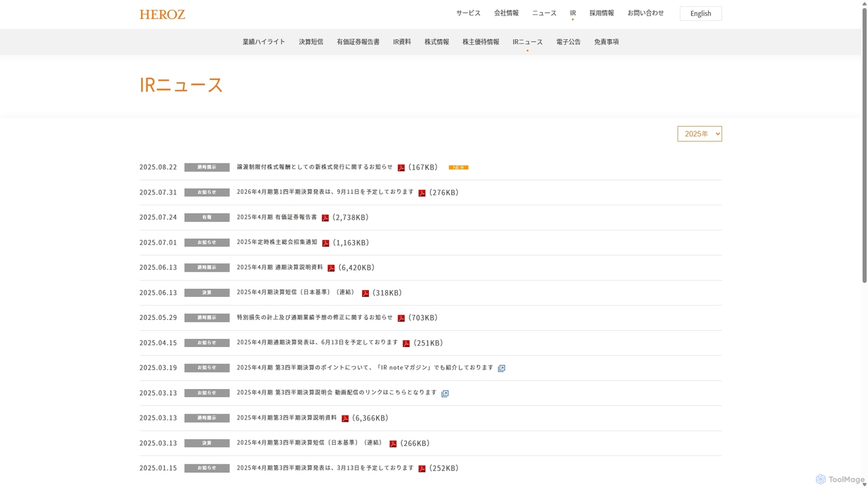The height and width of the screenshot is (488, 868).
Task: Go to the IR資料 tab
Action: coord(402,41)
